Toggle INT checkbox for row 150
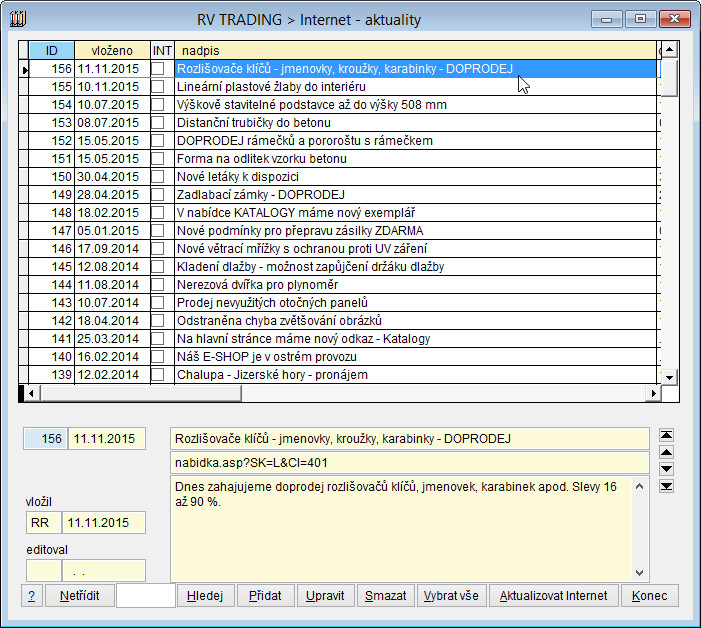Image resolution: width=701 pixels, height=628 pixels. coord(157,176)
